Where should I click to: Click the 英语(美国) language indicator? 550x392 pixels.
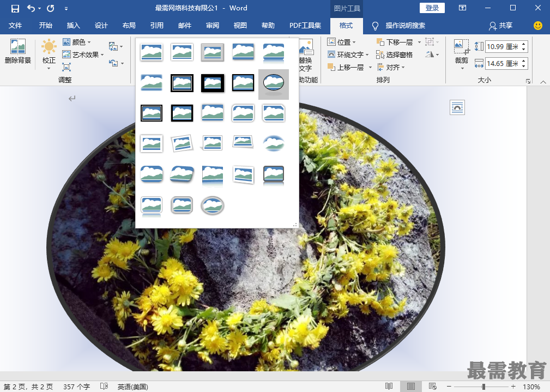pos(132,387)
